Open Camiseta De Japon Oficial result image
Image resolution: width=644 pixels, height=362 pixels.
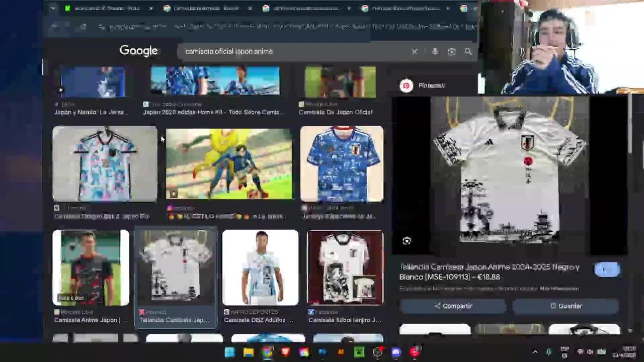pos(340,82)
